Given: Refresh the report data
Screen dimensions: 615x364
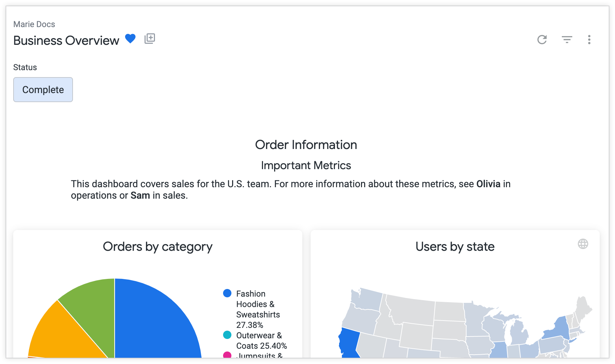Looking at the screenshot, I should 542,40.
